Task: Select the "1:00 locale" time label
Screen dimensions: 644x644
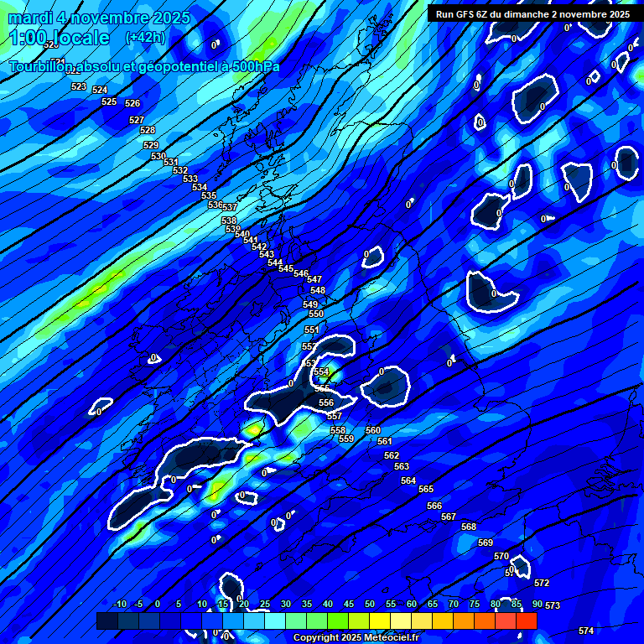Action: 60,38
